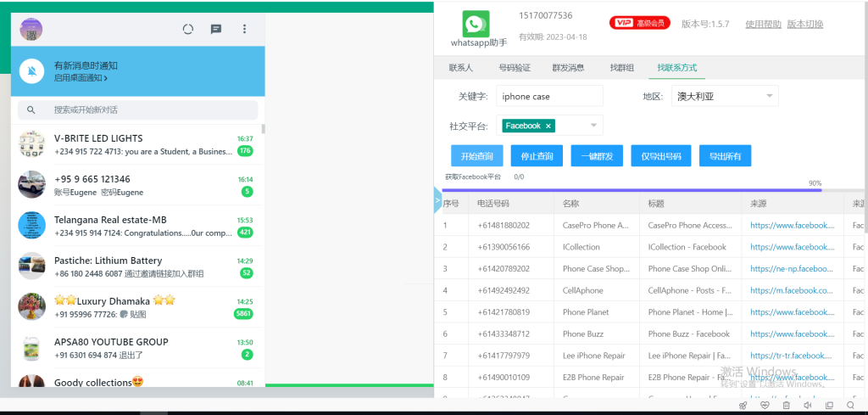Open the WhatsApp status circle icon
Viewport: 868px width, 415px height.
188,29
